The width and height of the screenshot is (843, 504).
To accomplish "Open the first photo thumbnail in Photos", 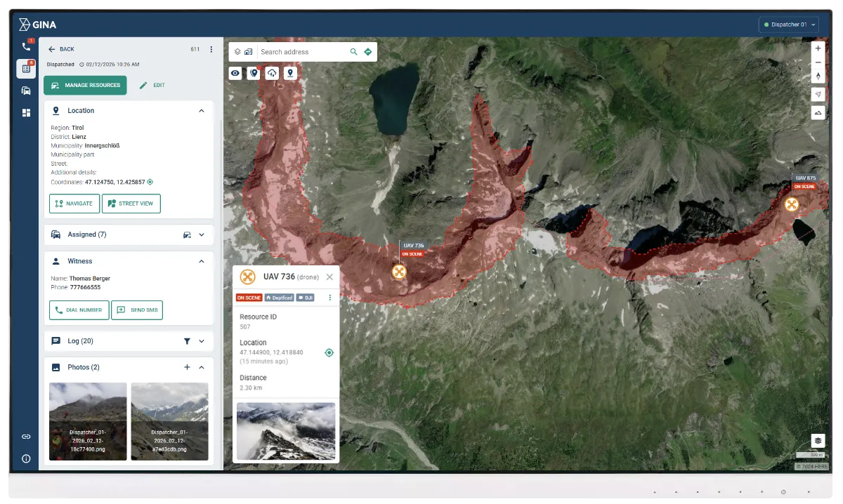I will pyautogui.click(x=87, y=421).
